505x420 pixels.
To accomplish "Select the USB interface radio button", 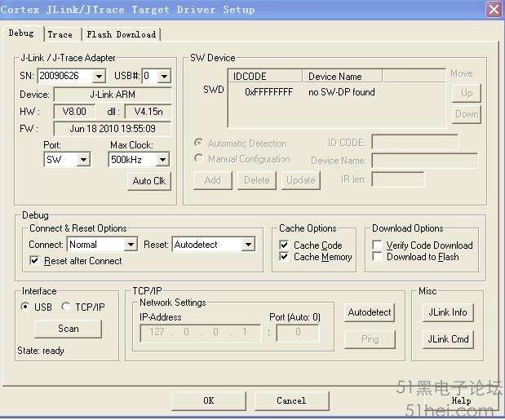I will coord(24,307).
